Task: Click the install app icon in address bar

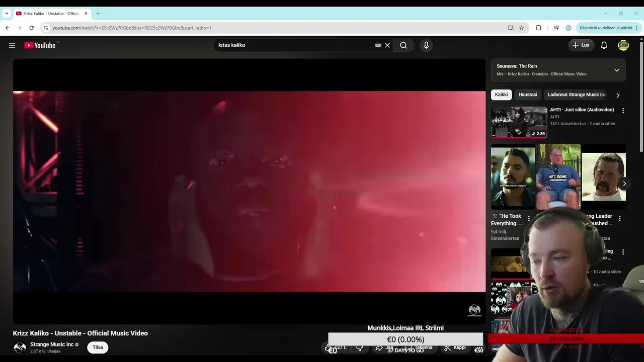Action: pos(511,28)
